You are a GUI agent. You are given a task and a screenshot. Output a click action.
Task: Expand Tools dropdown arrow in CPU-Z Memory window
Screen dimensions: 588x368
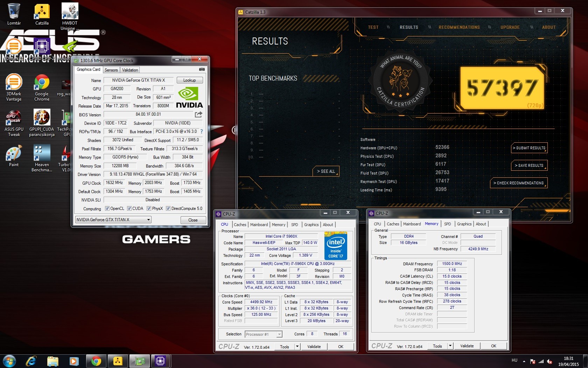[450, 346]
